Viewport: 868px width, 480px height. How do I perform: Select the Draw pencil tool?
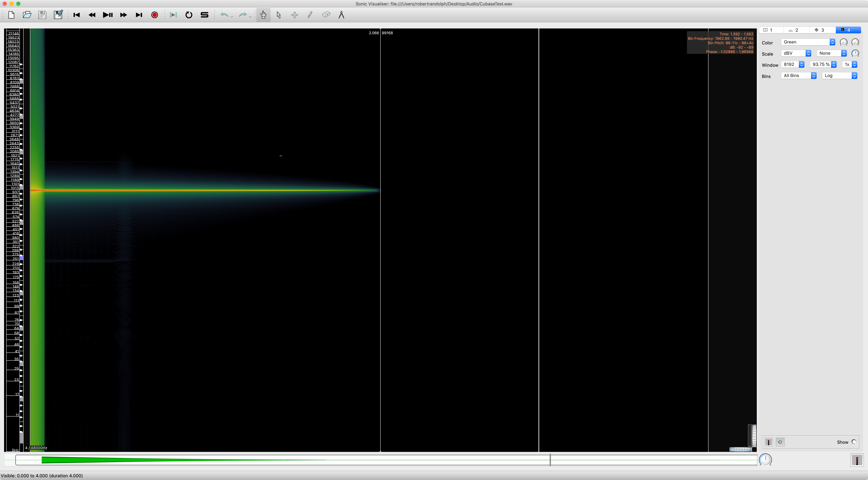[x=310, y=15]
